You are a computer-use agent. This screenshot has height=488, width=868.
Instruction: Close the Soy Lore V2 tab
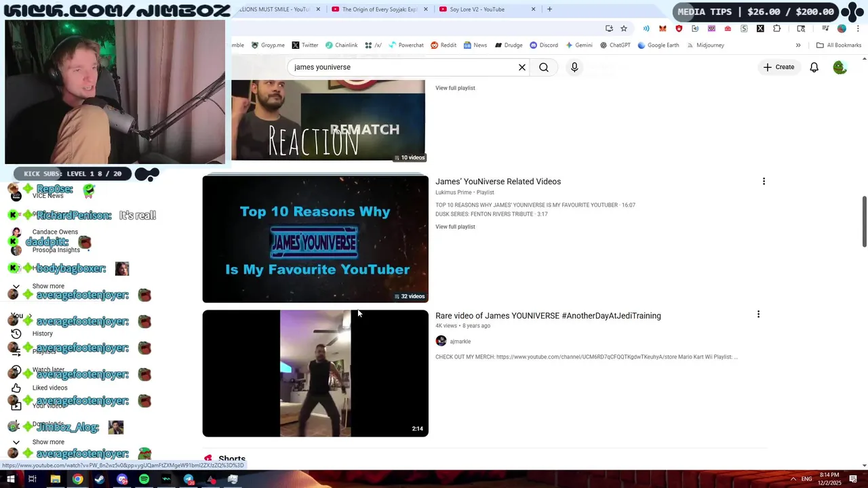533,9
